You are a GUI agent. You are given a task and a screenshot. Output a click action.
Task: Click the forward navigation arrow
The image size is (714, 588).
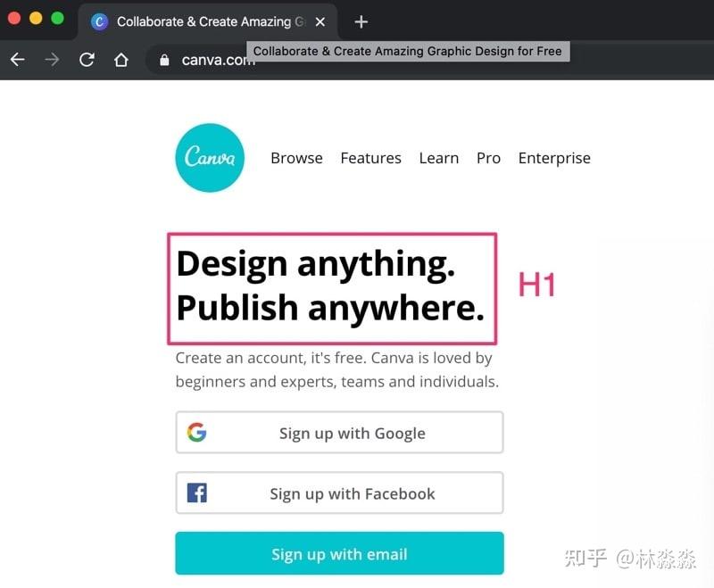52,61
